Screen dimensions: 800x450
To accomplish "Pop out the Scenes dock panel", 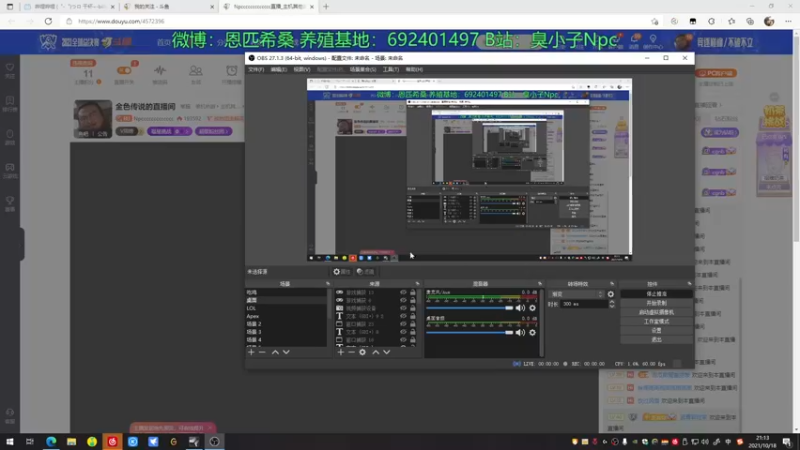I will click(x=328, y=284).
